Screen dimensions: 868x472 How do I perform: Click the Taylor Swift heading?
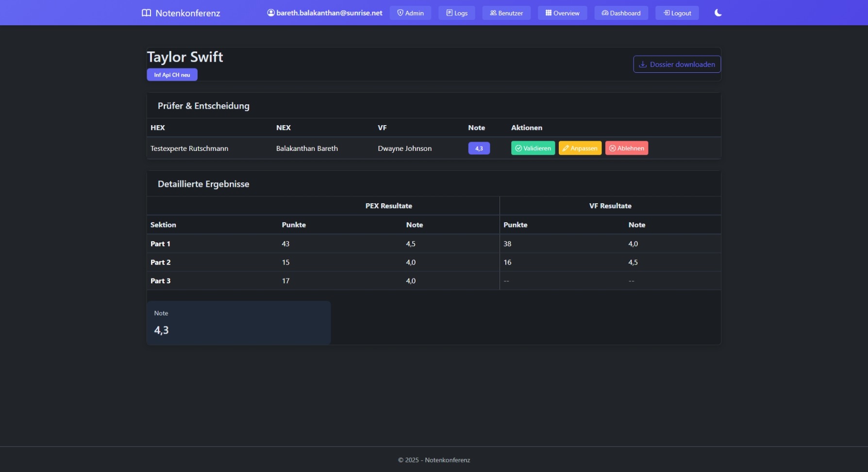click(x=185, y=57)
